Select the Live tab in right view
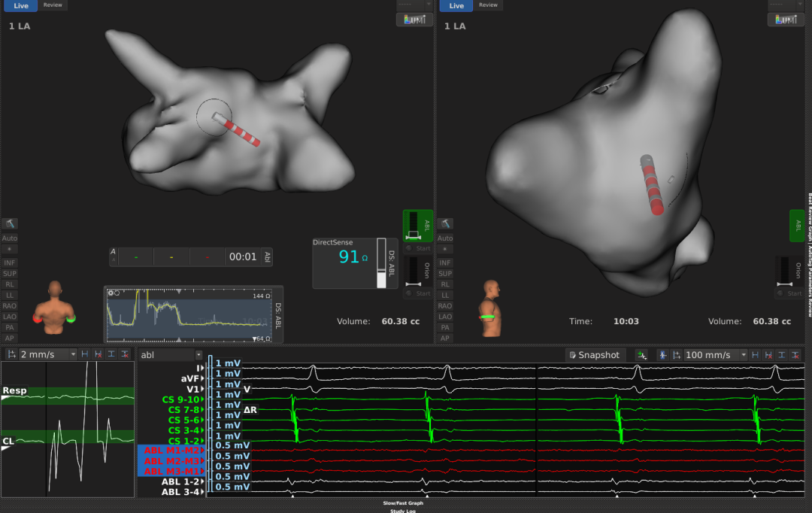This screenshot has width=812, height=513. (456, 5)
